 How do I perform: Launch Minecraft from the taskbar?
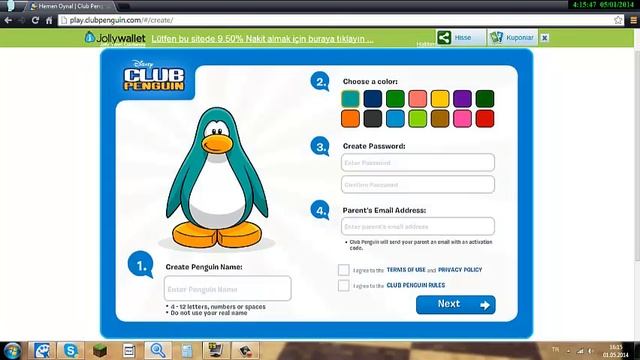(100, 351)
